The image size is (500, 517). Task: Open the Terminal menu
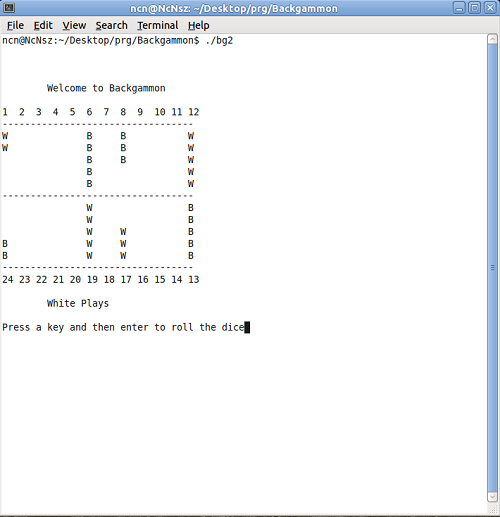[158, 25]
